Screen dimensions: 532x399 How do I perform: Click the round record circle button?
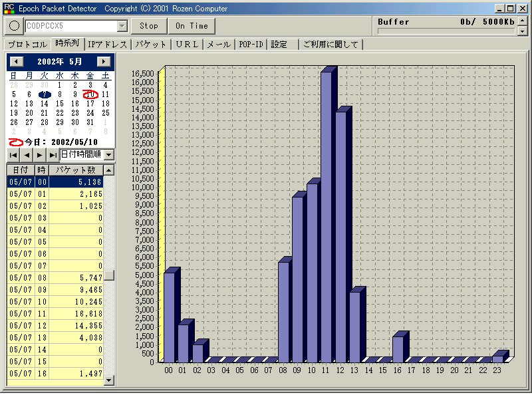click(x=14, y=26)
